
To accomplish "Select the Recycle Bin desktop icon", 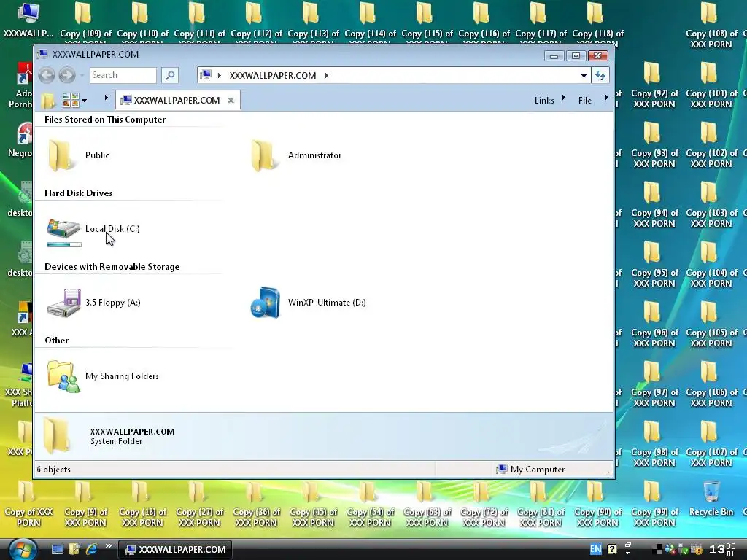I will [x=711, y=499].
